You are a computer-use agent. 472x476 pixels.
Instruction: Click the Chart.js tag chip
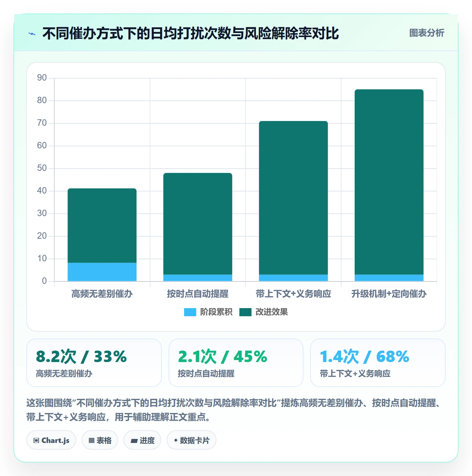click(x=51, y=440)
